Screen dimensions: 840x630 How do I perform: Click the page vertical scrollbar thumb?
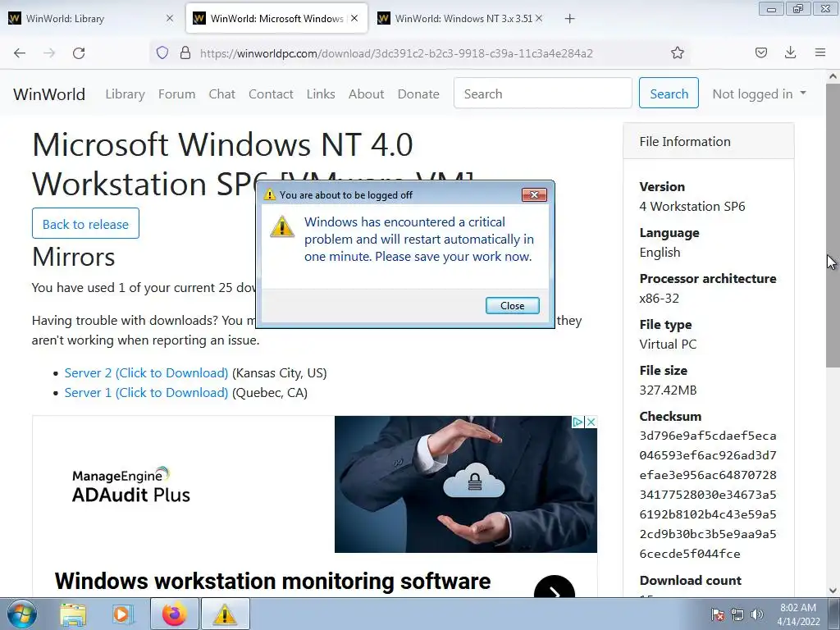(x=833, y=225)
